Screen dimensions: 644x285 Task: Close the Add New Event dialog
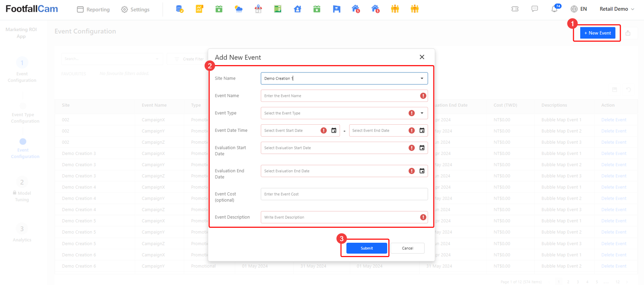click(422, 57)
